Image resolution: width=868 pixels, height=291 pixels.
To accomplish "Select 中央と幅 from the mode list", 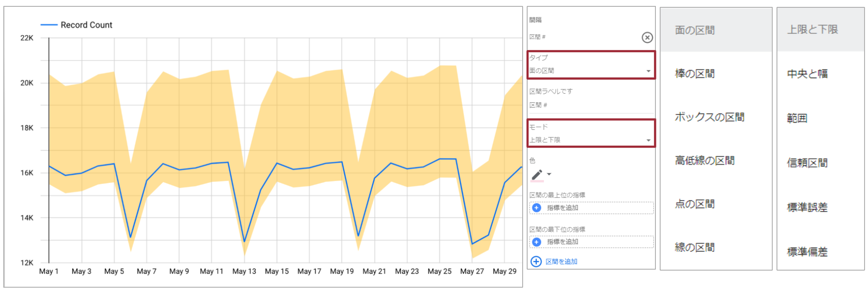I will pyautogui.click(x=807, y=74).
